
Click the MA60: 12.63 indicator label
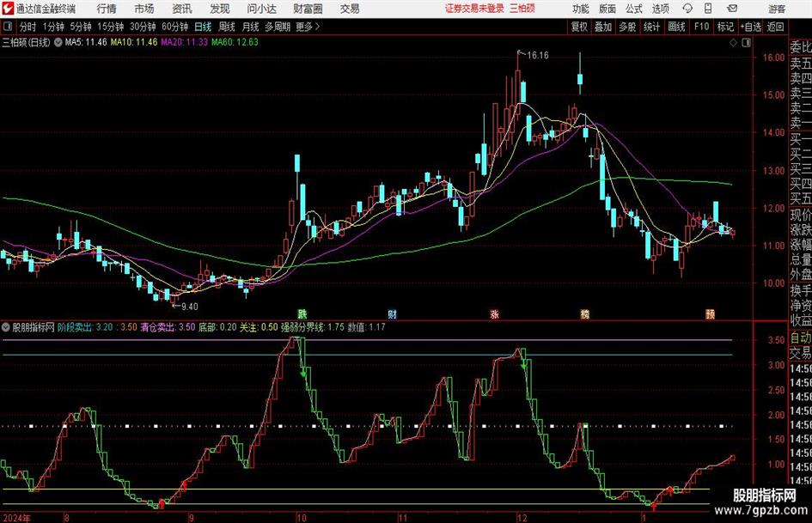[235, 42]
